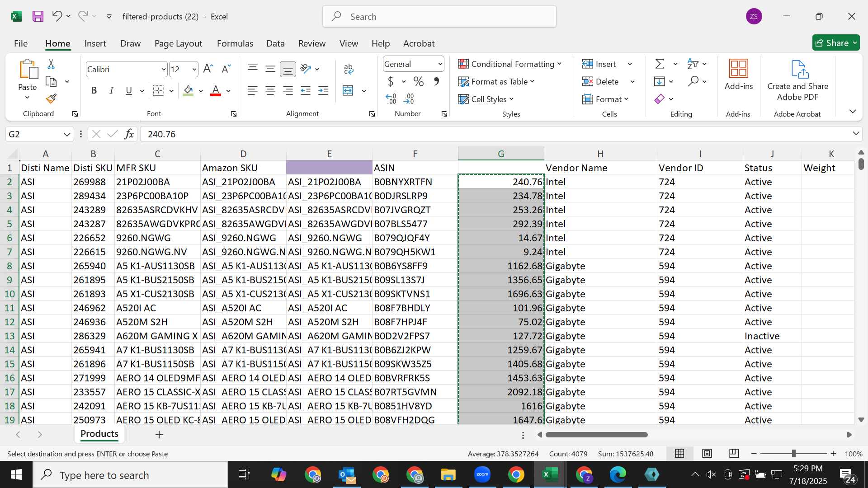The height and width of the screenshot is (488, 868).
Task: Click the Merge and Center icon
Action: point(348,91)
